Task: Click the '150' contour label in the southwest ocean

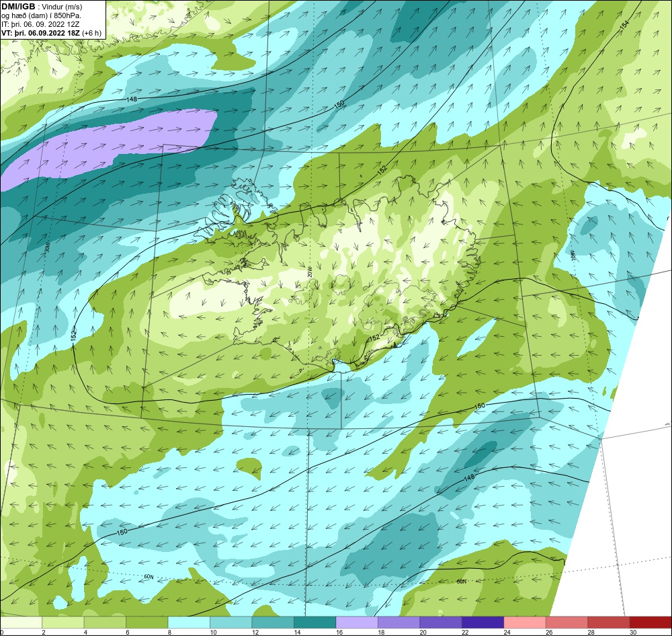Action: tap(122, 532)
